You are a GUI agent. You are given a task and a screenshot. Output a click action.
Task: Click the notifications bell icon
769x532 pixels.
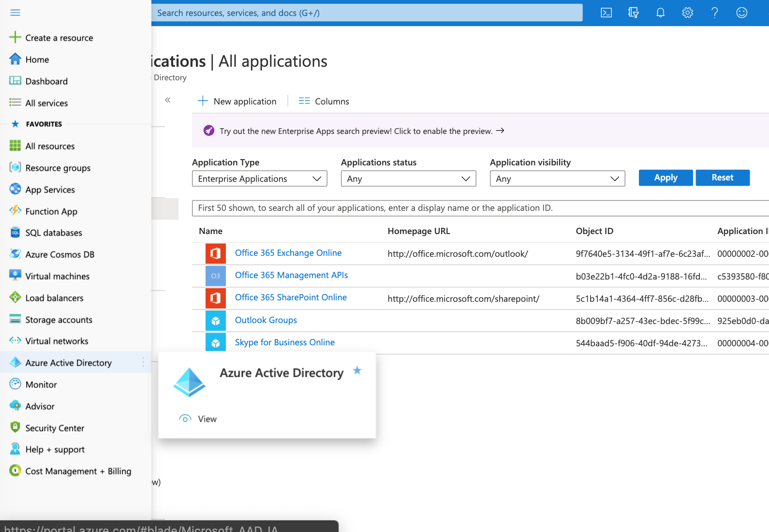pos(660,13)
